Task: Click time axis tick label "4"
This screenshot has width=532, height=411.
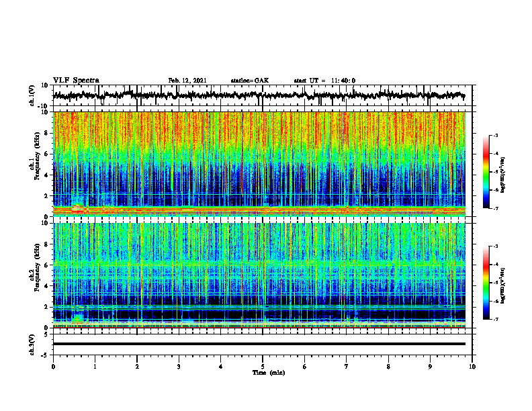Action: [221, 367]
